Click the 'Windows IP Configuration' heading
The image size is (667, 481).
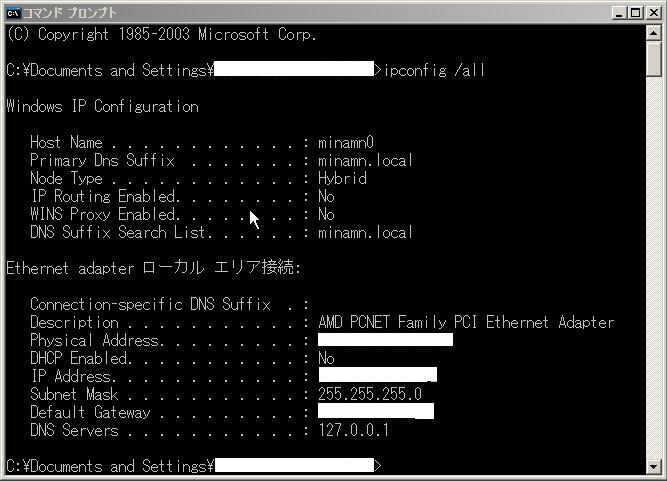click(102, 106)
